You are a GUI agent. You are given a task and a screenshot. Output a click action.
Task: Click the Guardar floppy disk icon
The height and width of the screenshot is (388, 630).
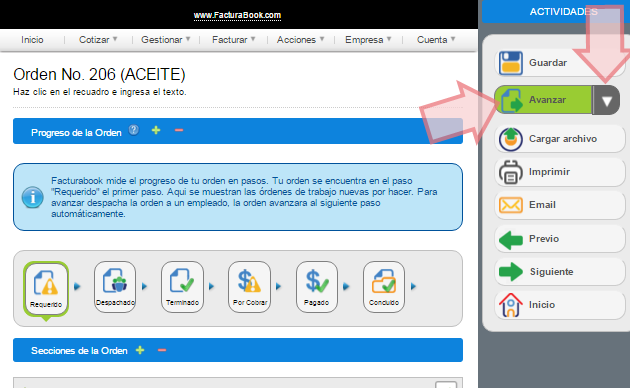click(x=510, y=63)
